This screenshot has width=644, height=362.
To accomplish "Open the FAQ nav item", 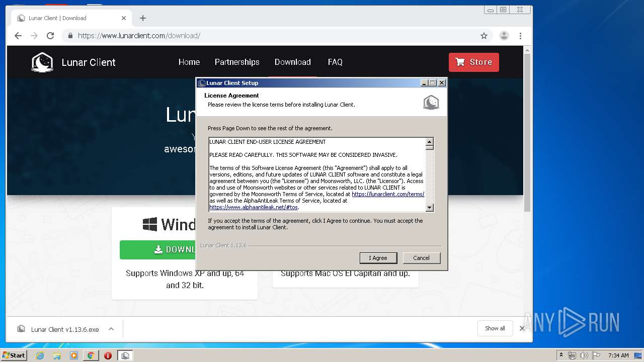I will pos(335,62).
